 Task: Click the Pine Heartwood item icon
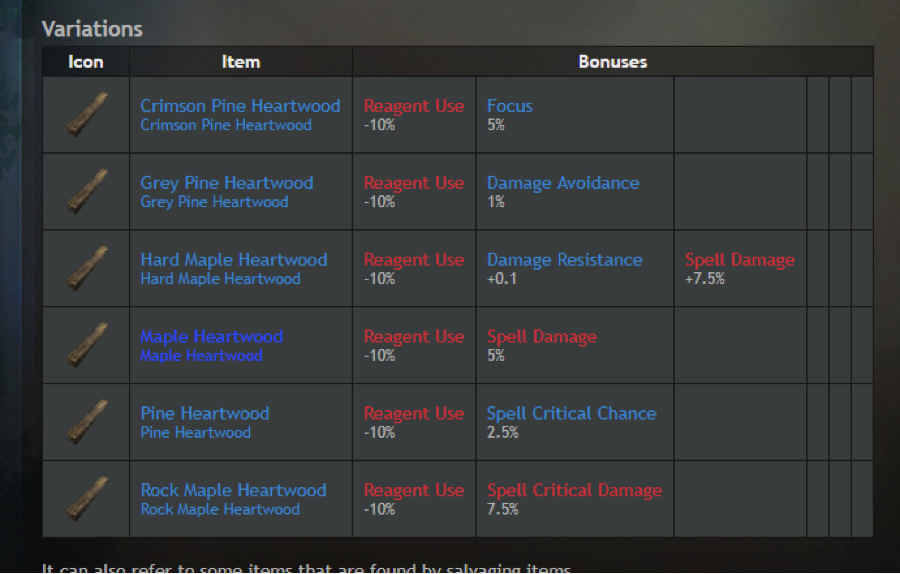(x=87, y=422)
